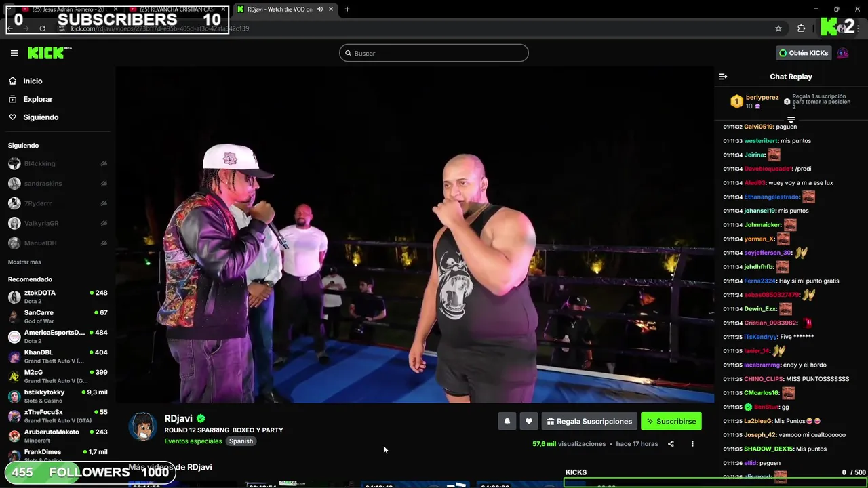The image size is (868, 488).
Task: Click top gifter berlyperez
Action: point(762,97)
